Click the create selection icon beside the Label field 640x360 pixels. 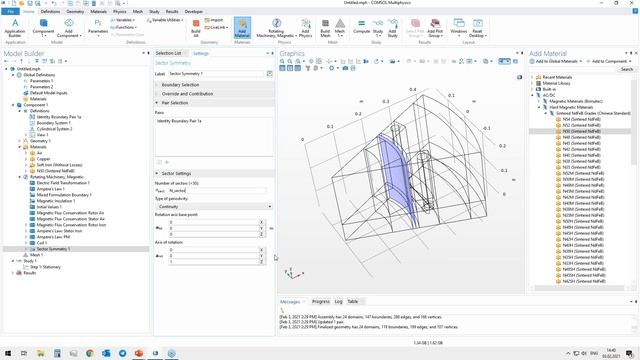point(269,74)
